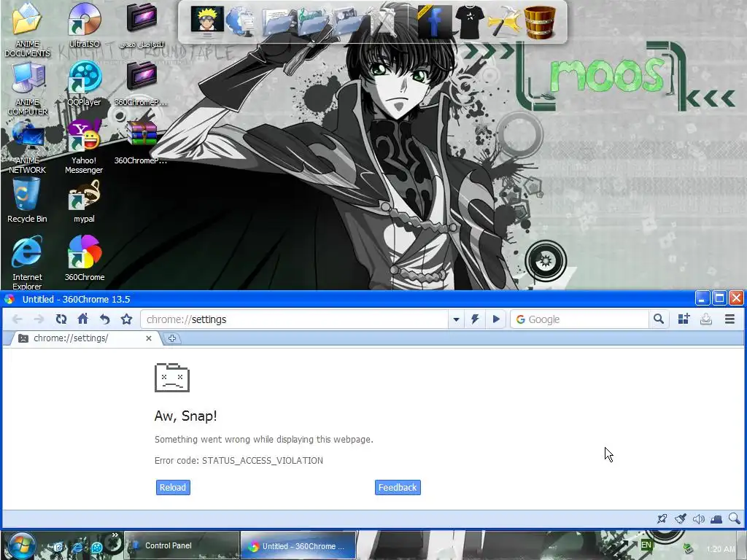Click the browser Forward arrow
The height and width of the screenshot is (560, 747).
[x=39, y=319]
